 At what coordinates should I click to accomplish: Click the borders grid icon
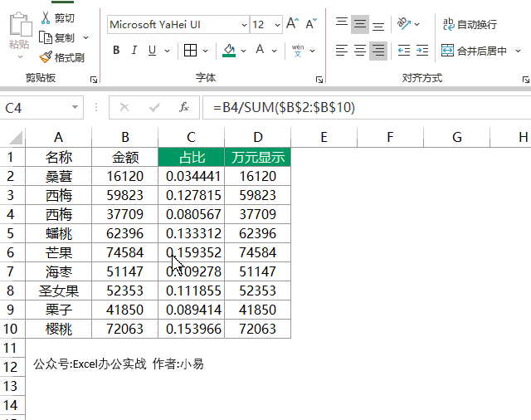190,51
